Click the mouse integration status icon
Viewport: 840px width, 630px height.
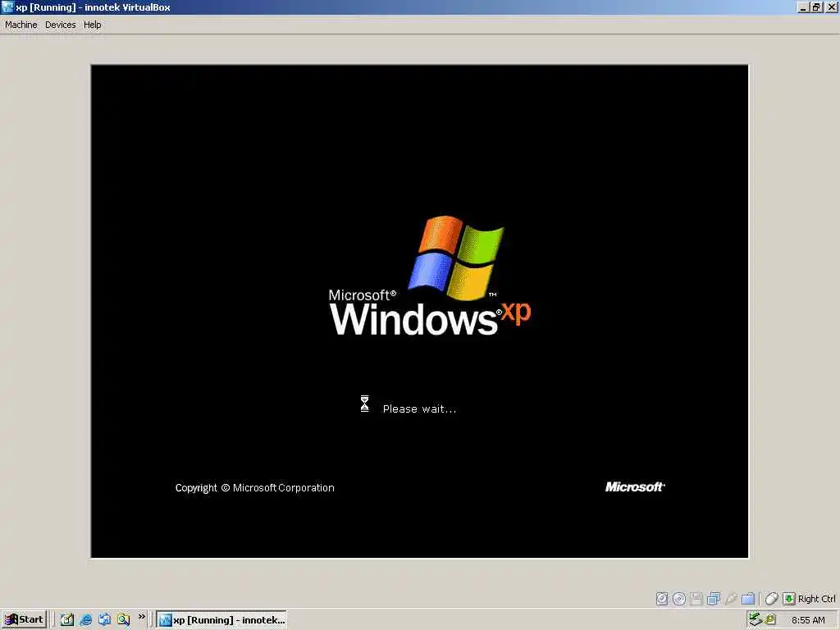tap(771, 598)
